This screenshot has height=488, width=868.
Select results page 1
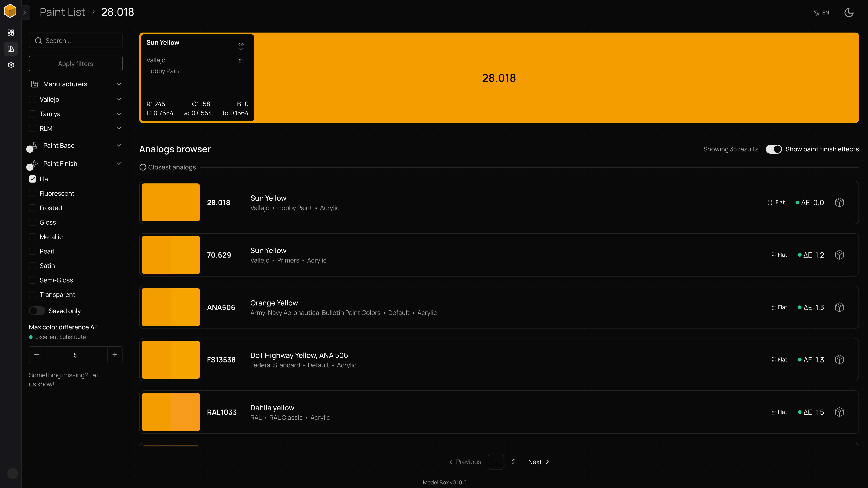pos(496,462)
